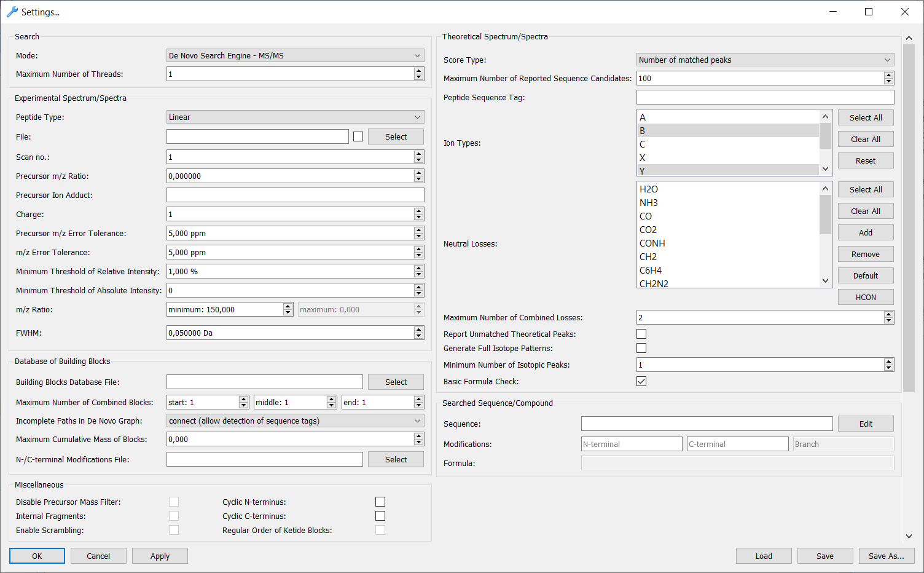Enable Report Unmatched Theoretical Peaks checkbox
This screenshot has width=924, height=573.
tap(641, 334)
